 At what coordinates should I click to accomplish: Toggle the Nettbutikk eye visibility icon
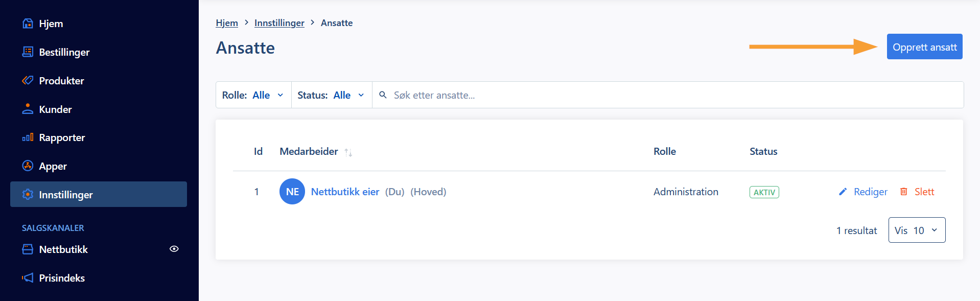[x=174, y=249]
